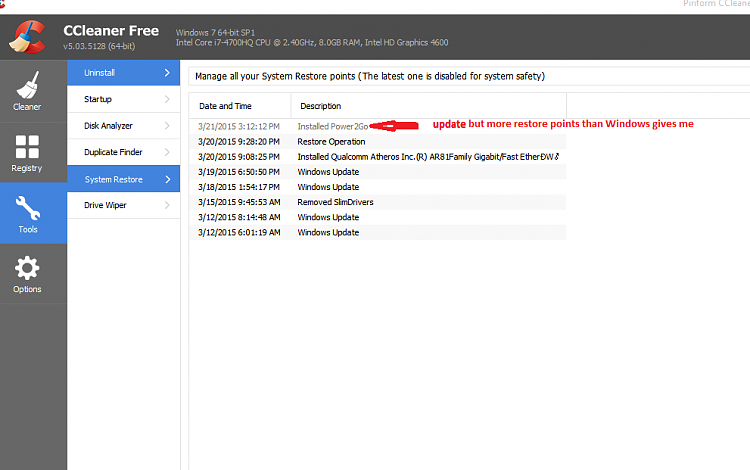Click the CCleaner logo icon
Image resolution: width=750 pixels, height=470 pixels.
point(27,37)
